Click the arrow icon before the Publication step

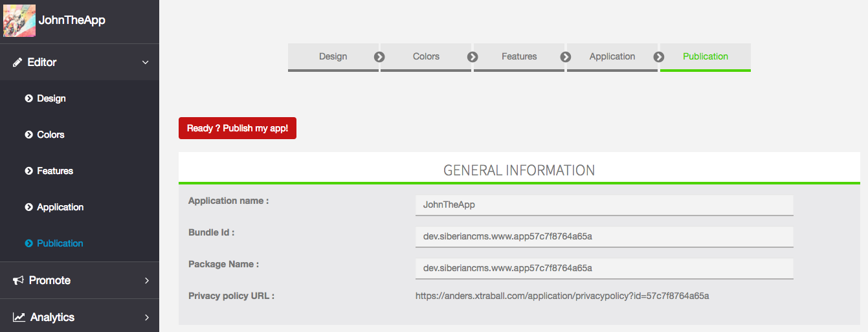pyautogui.click(x=659, y=57)
